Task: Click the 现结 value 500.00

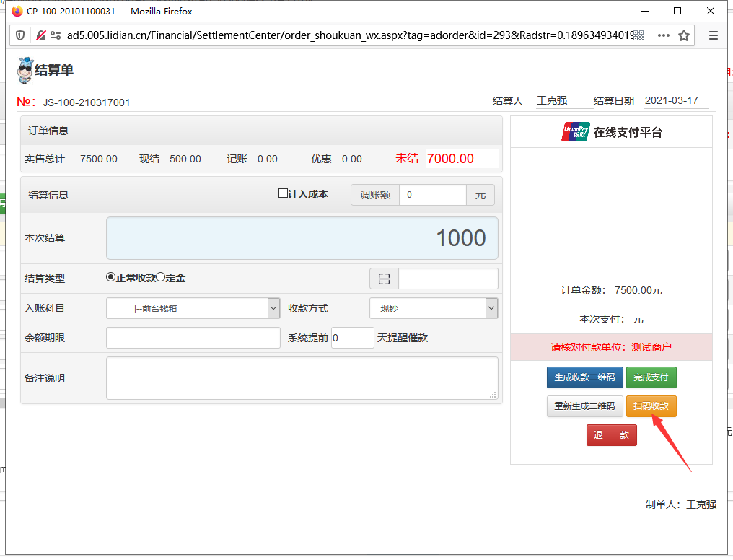Action: point(185,159)
